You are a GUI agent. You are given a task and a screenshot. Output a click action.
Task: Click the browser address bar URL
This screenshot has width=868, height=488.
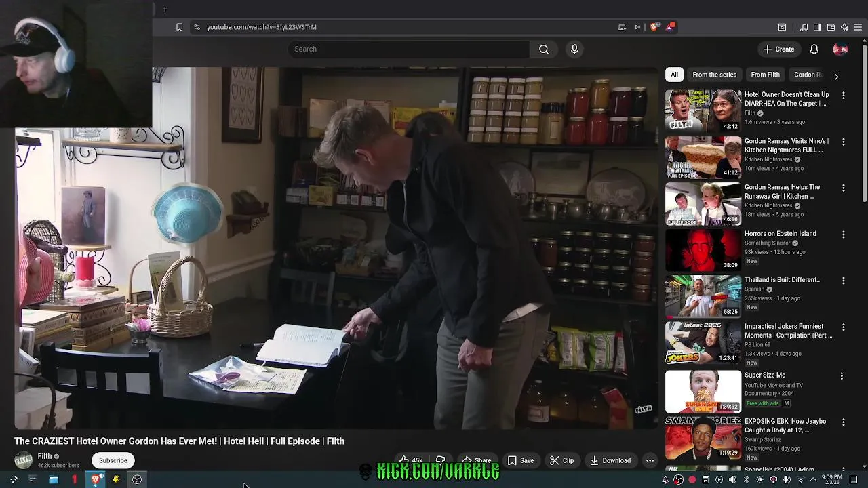262,27
